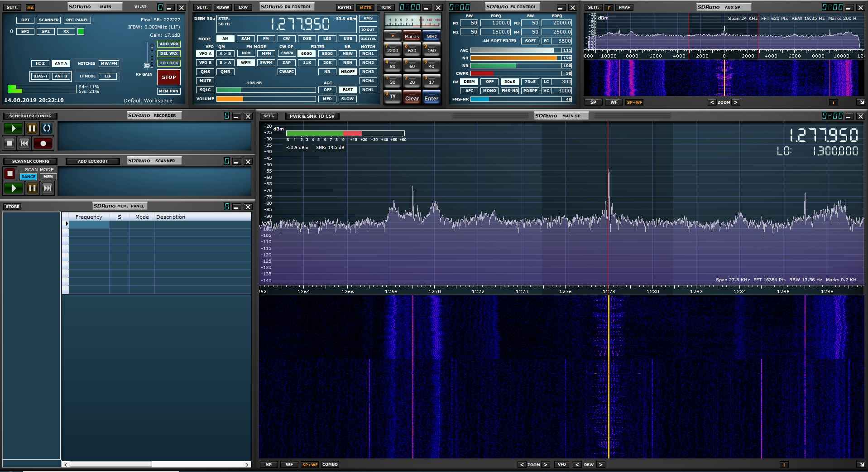This screenshot has width=868, height=472.
Task: Open SCHEDULER CONFIG in Recorder
Action: (30, 116)
